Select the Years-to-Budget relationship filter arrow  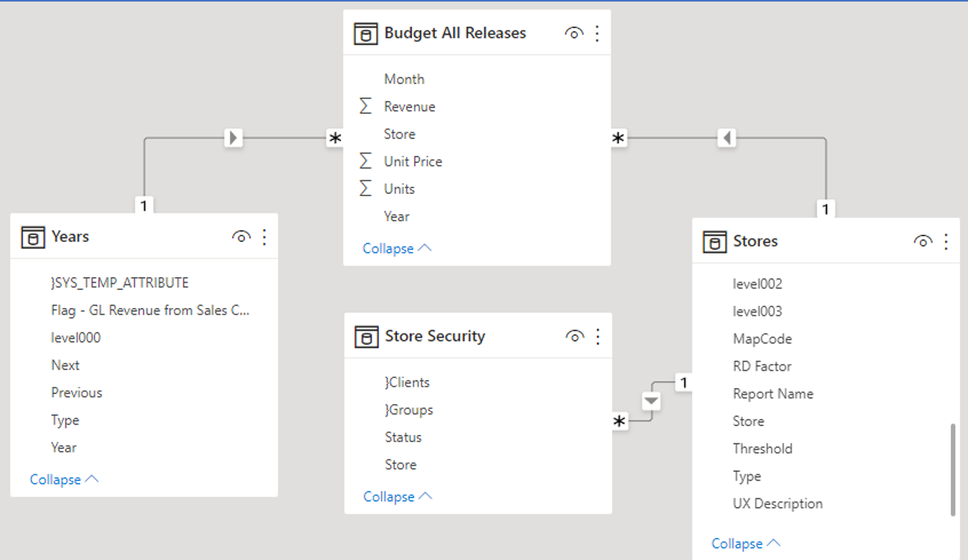tap(232, 139)
